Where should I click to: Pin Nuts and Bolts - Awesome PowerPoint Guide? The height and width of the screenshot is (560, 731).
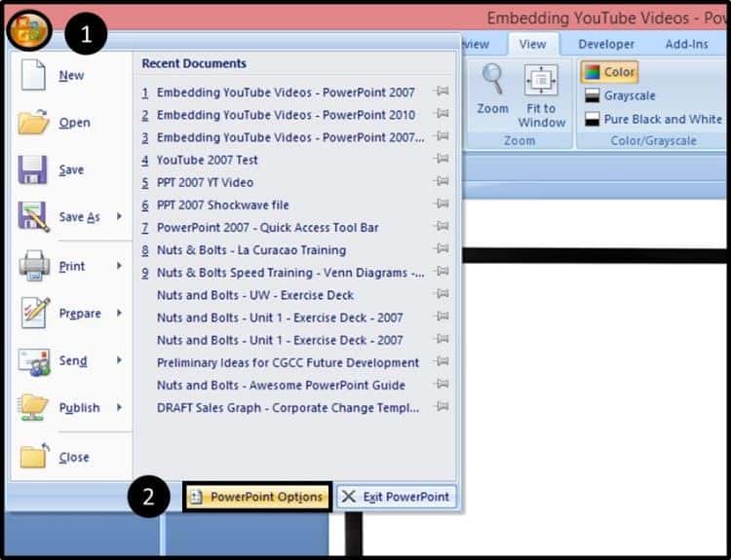[x=441, y=384]
